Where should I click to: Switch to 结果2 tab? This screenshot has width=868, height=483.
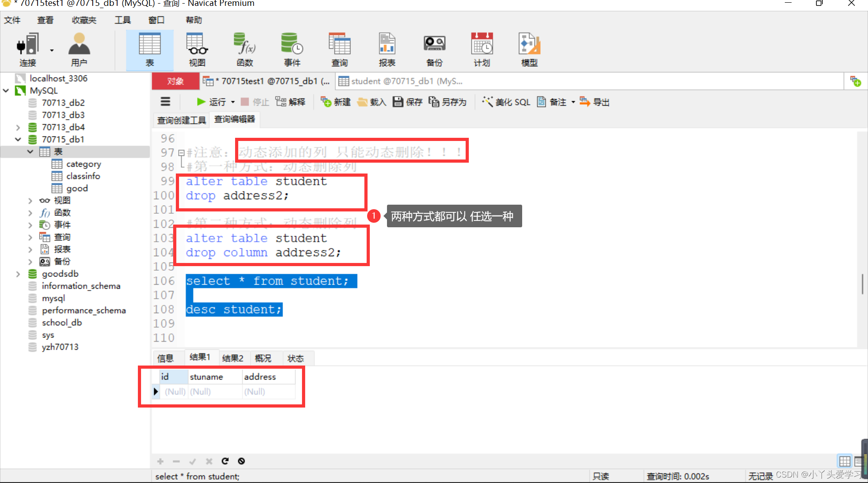click(233, 358)
